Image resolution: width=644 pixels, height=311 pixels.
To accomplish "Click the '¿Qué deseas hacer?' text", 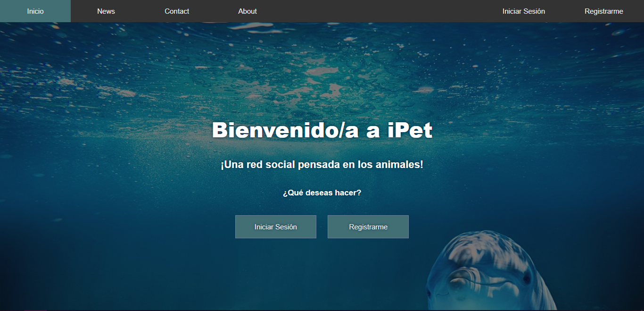I will tap(322, 193).
